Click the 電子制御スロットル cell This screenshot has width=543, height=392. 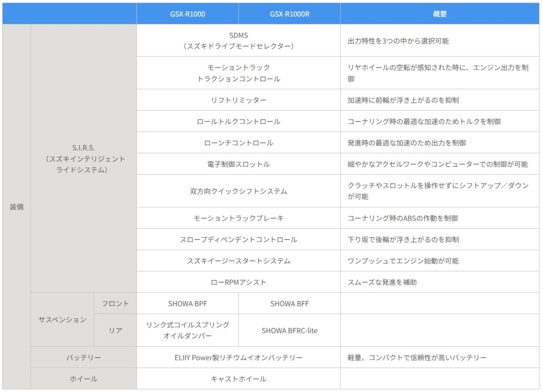(238, 164)
